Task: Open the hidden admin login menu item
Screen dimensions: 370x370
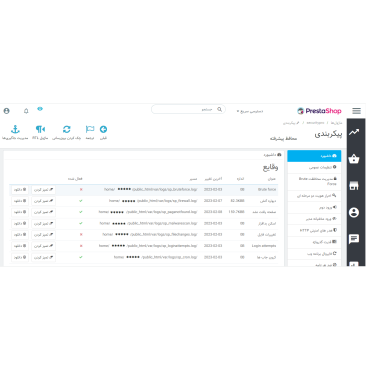Action: click(314, 219)
